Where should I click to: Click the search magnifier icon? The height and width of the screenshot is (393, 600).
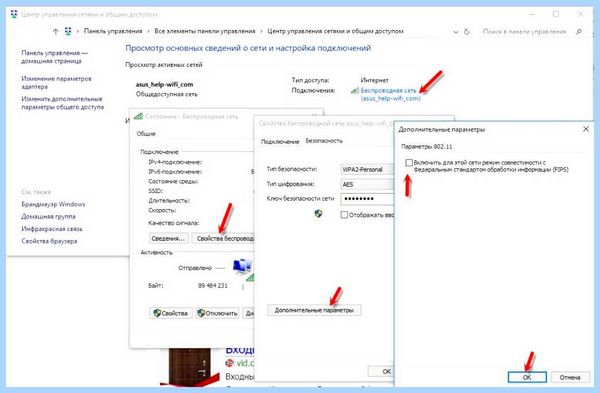pyautogui.click(x=579, y=32)
